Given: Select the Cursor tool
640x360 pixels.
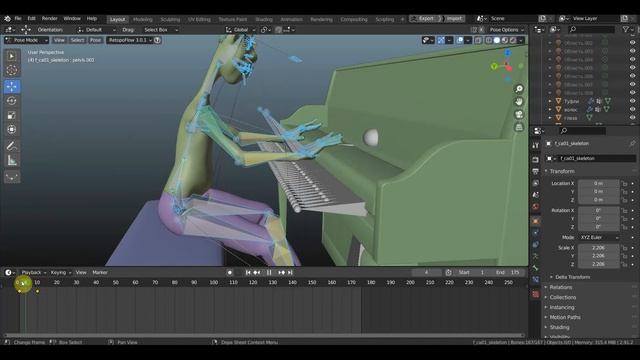Looking at the screenshot, I should point(12,70).
